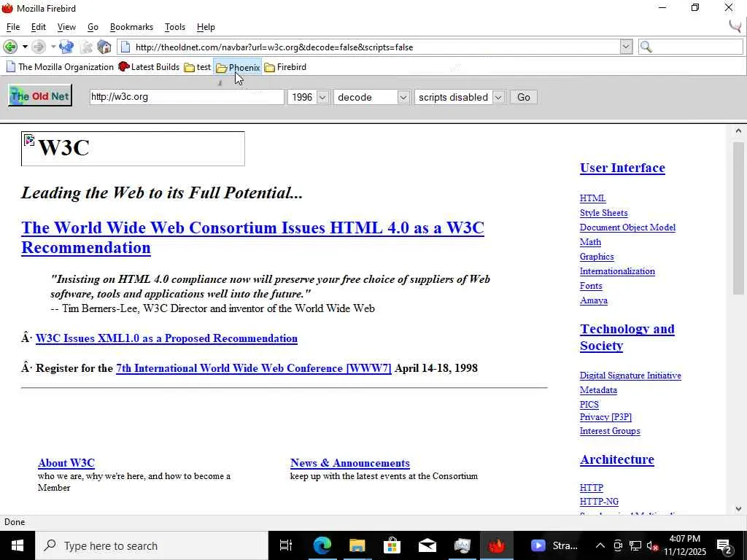747x560 pixels.
Task: Open Microsoft Edge from the taskbar
Action: [322, 545]
